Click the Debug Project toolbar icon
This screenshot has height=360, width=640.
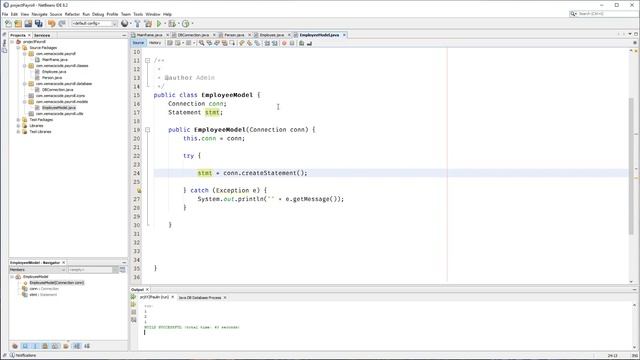(172, 24)
